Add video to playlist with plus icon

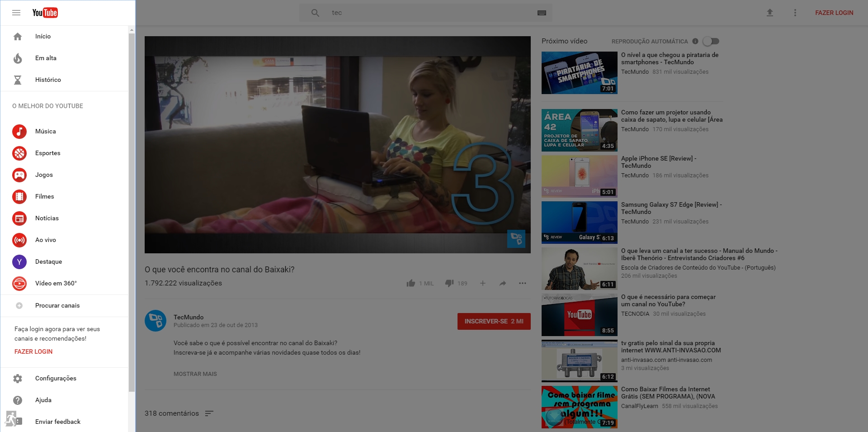tap(483, 283)
